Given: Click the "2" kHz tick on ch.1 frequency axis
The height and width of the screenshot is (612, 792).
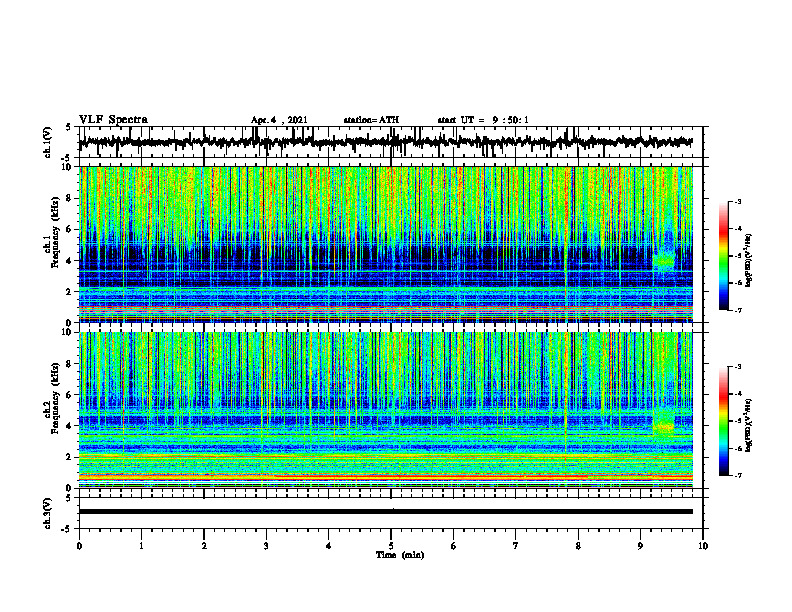Looking at the screenshot, I should 70,292.
